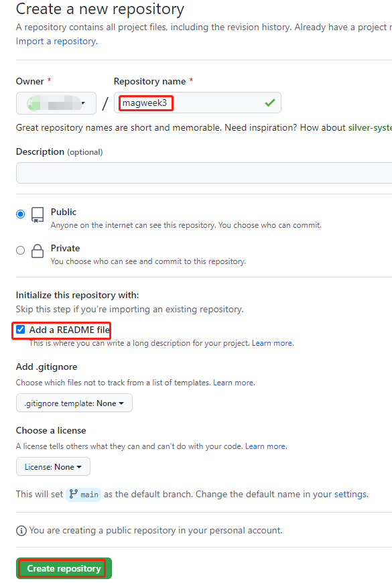Open the Import a repository link

[x=56, y=42]
